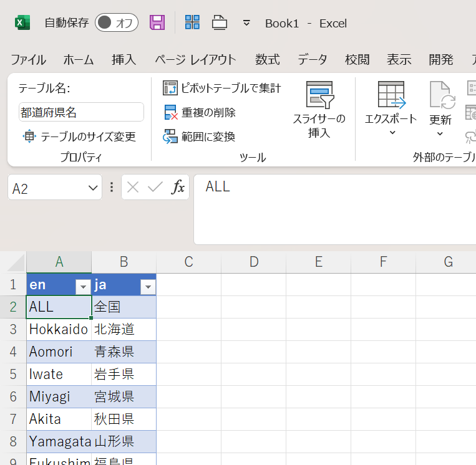Save the workbook with the floppy icon
Screen dimensions: 476x465
tap(157, 22)
